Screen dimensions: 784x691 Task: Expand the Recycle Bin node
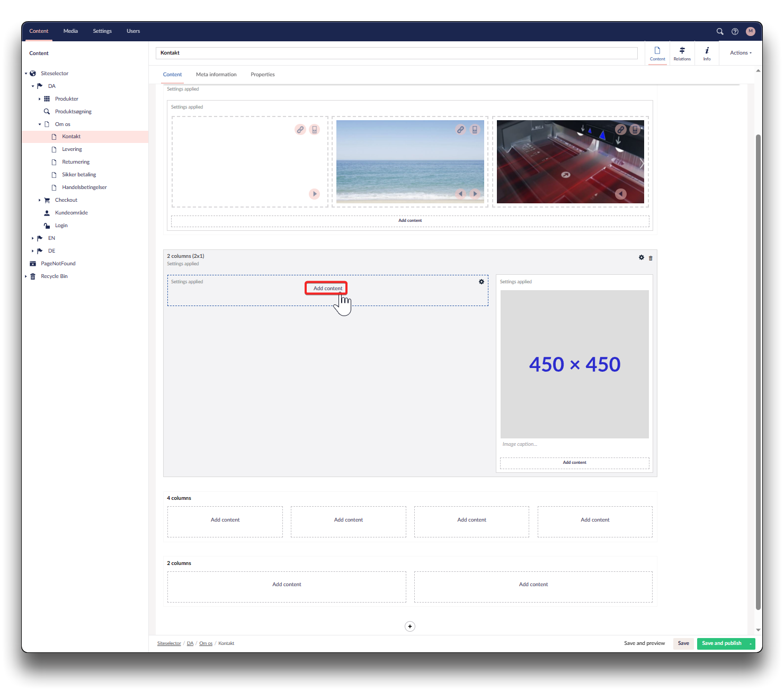coord(25,276)
